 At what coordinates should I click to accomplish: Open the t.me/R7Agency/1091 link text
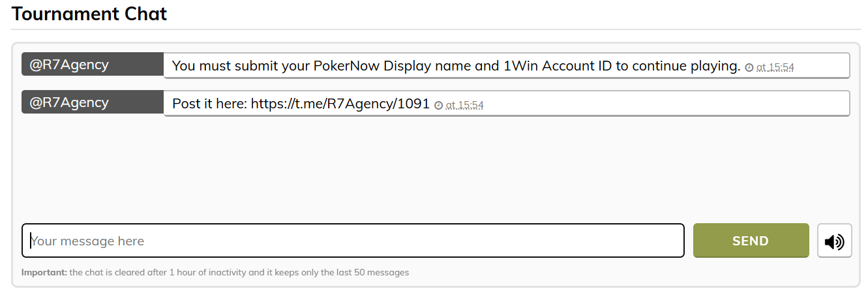point(340,104)
